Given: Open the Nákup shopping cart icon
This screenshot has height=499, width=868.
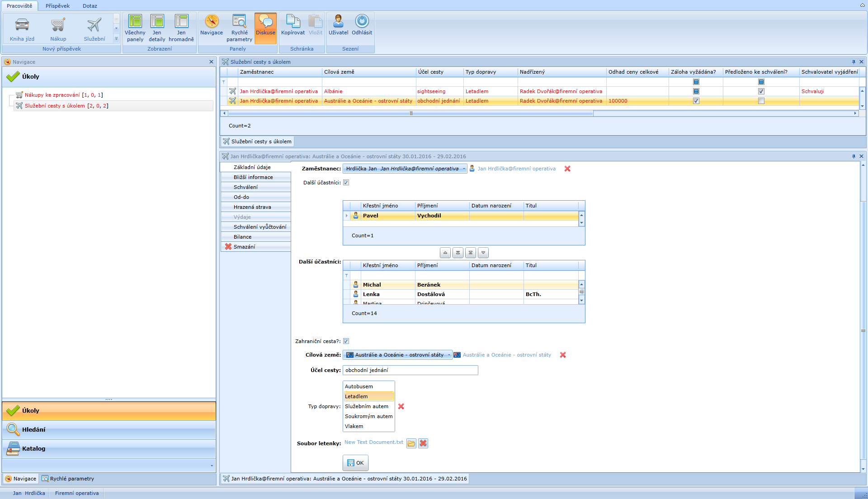Looking at the screenshot, I should pyautogui.click(x=58, y=25).
